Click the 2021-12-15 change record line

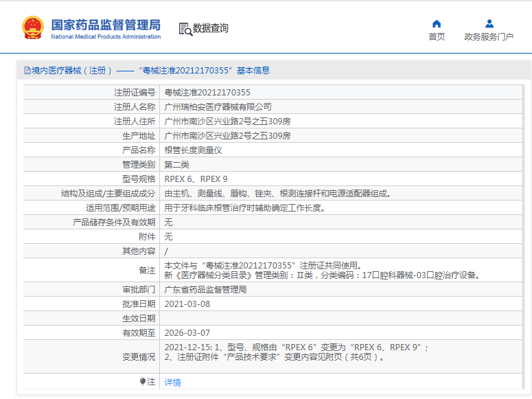coord(296,347)
